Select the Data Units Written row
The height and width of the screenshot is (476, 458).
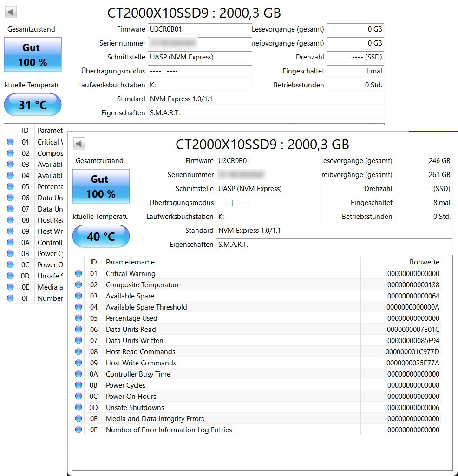point(232,341)
